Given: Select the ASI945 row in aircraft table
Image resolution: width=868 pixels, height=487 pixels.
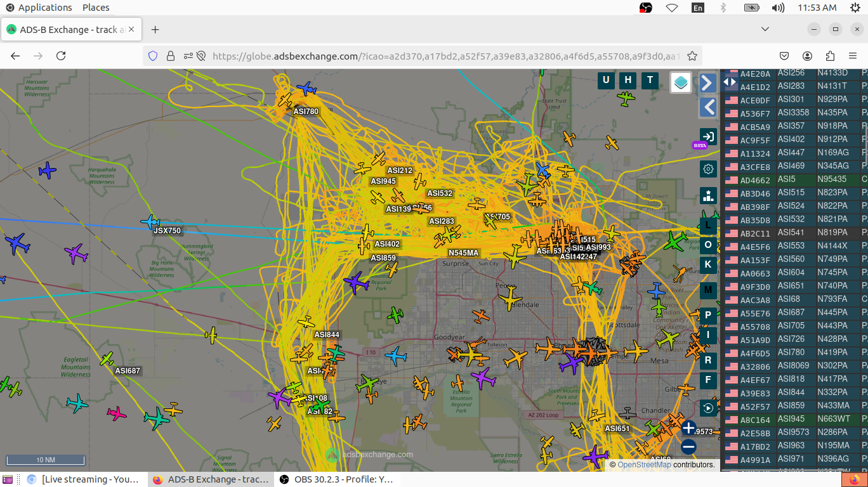Looking at the screenshot, I should [795, 419].
